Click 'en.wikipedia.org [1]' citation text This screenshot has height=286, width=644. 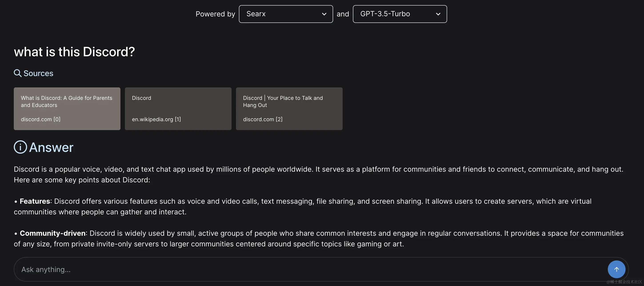pyautogui.click(x=156, y=119)
